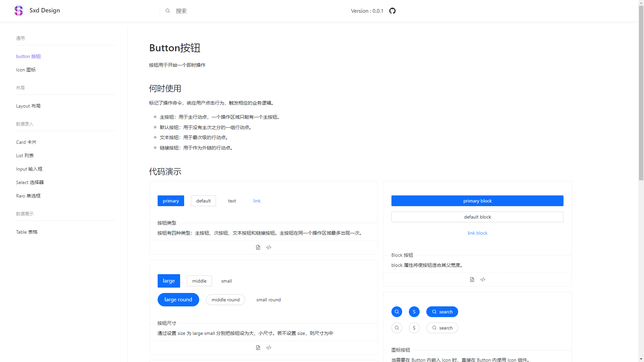644x362 pixels.
Task: Click the search magnifier icon in header
Action: pyautogui.click(x=168, y=11)
